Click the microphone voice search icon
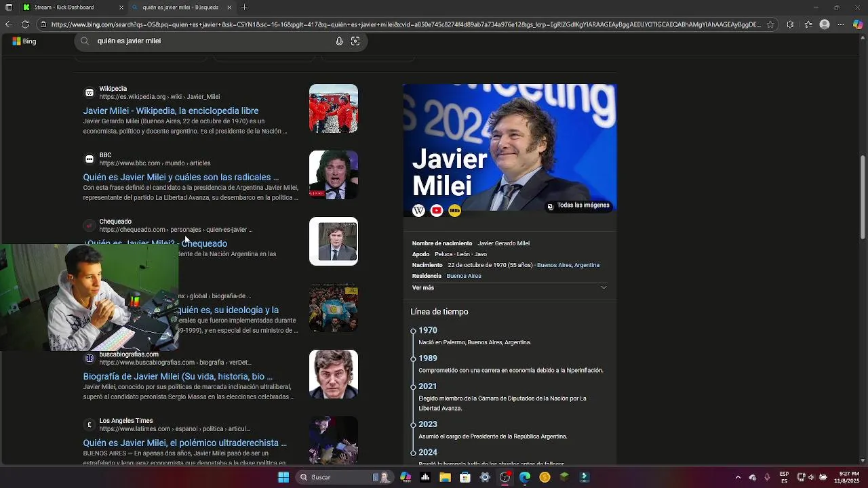 click(x=339, y=41)
